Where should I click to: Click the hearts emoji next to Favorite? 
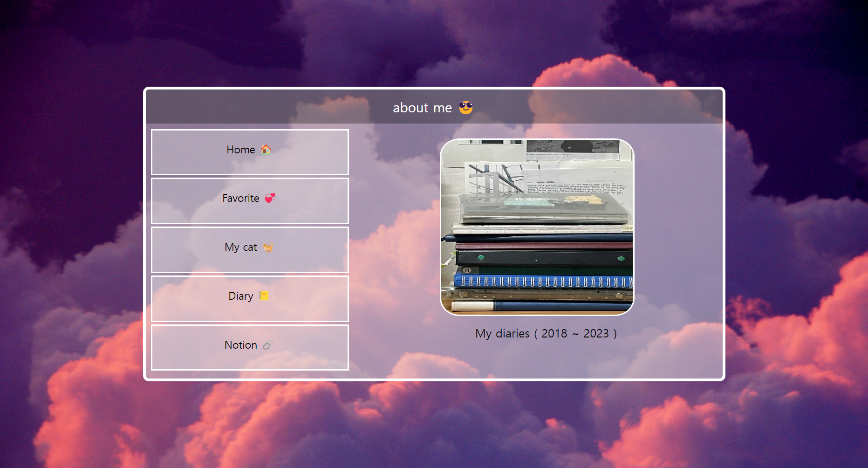(x=270, y=198)
